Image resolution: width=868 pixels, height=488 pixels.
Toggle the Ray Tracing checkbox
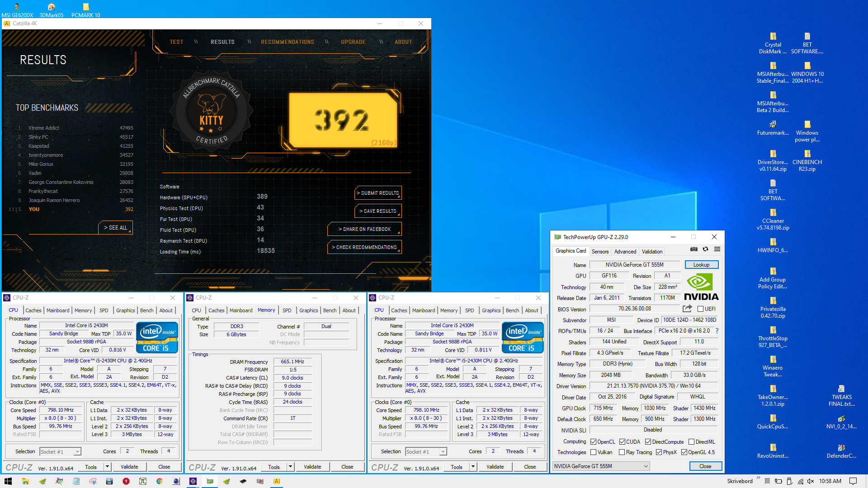coord(622,452)
